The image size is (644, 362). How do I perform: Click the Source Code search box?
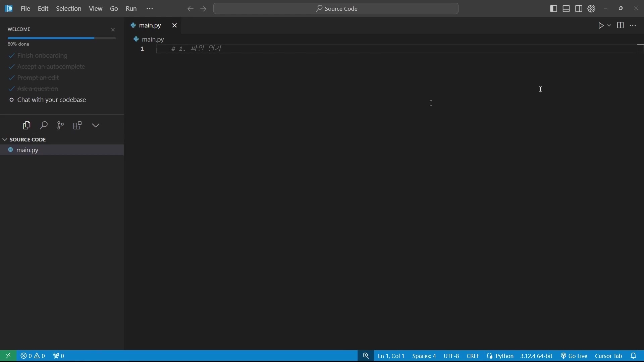tap(336, 9)
